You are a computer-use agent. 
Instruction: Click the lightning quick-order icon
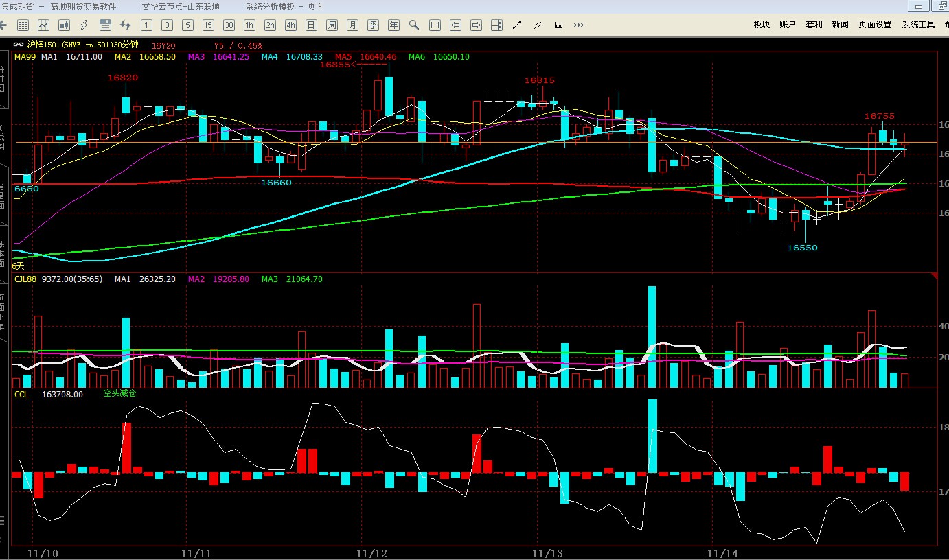(84, 25)
